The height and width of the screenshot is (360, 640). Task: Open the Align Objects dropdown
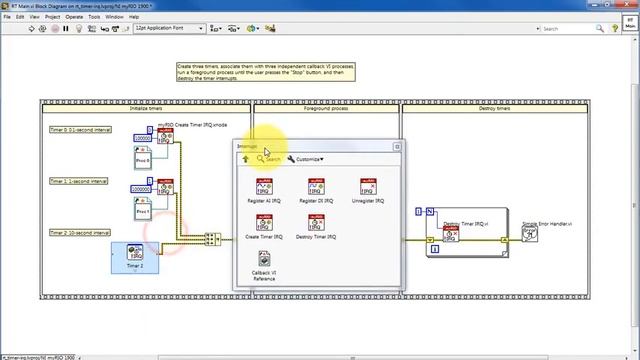pyautogui.click(x=216, y=29)
